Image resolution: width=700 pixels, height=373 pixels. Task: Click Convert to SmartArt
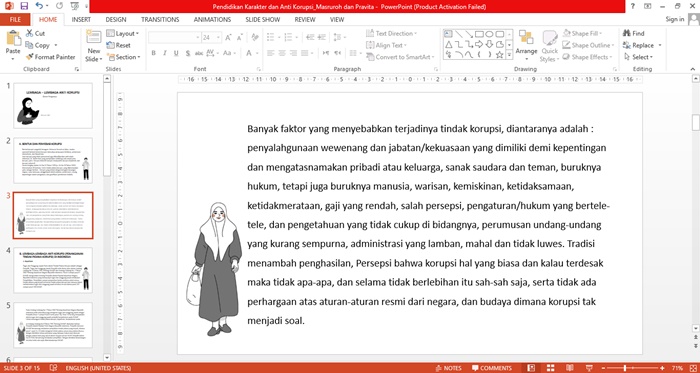(400, 57)
